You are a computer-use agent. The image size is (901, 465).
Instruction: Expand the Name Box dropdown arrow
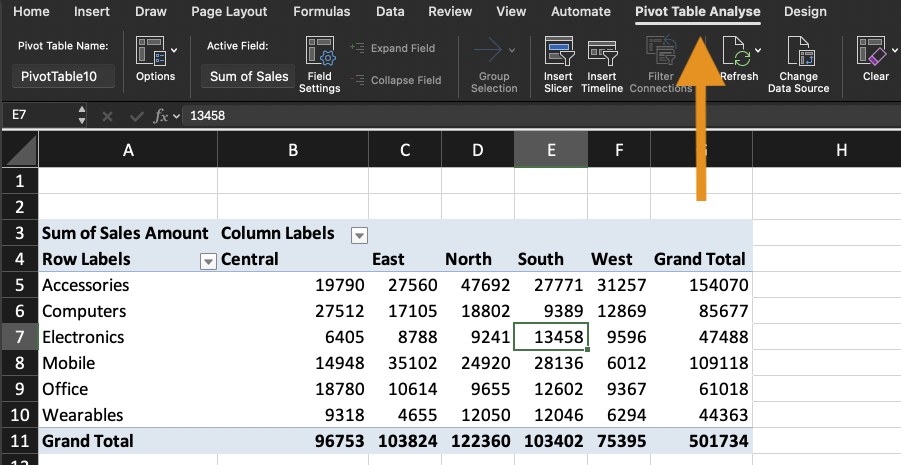(82, 116)
